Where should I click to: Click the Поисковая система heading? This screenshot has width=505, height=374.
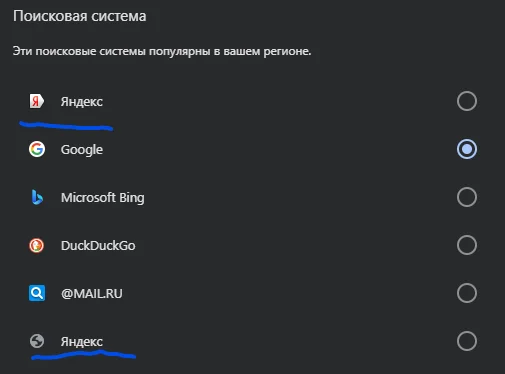pyautogui.click(x=80, y=16)
